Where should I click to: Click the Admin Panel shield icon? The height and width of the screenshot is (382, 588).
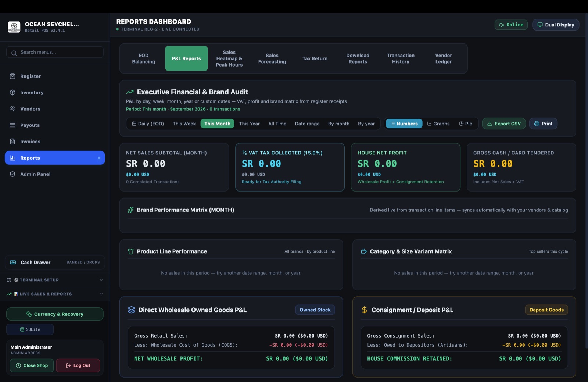12,174
